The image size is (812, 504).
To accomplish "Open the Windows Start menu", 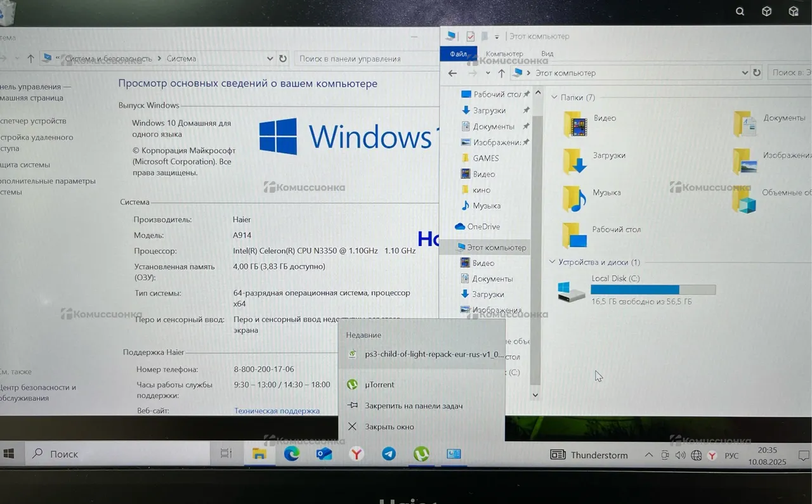I will 9,454.
